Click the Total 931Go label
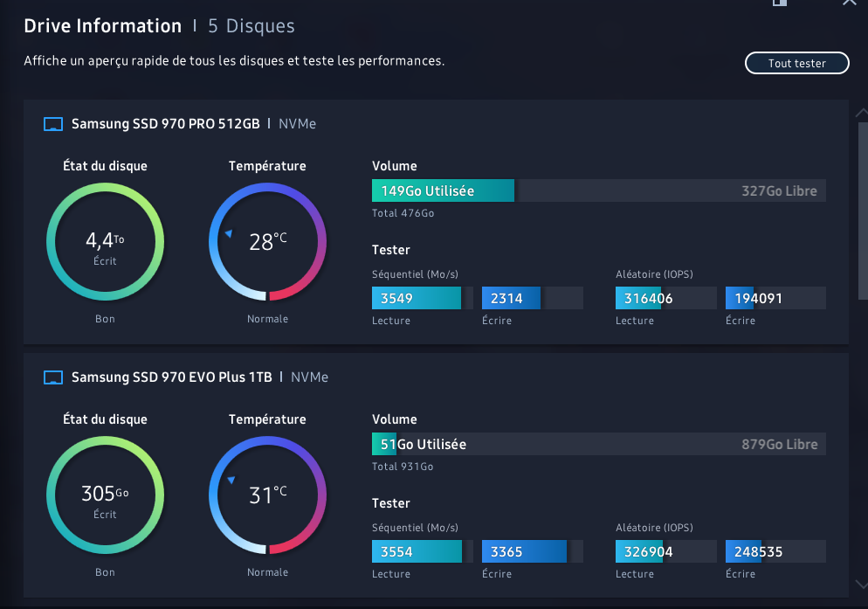868x609 pixels. pyautogui.click(x=403, y=467)
